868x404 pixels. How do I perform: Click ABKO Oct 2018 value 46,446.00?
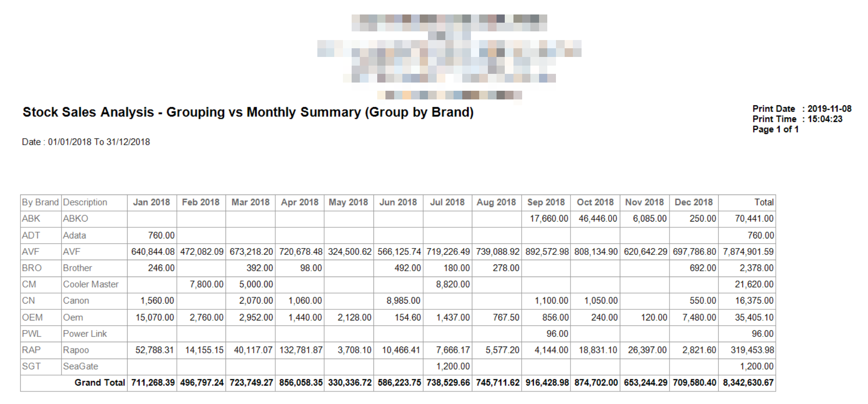598,219
